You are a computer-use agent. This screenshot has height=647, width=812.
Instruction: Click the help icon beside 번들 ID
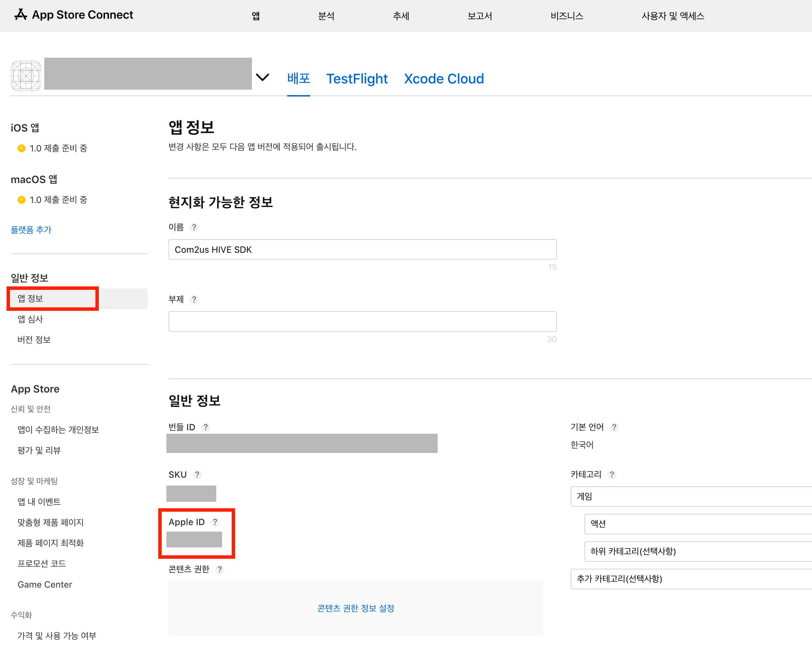click(x=206, y=427)
